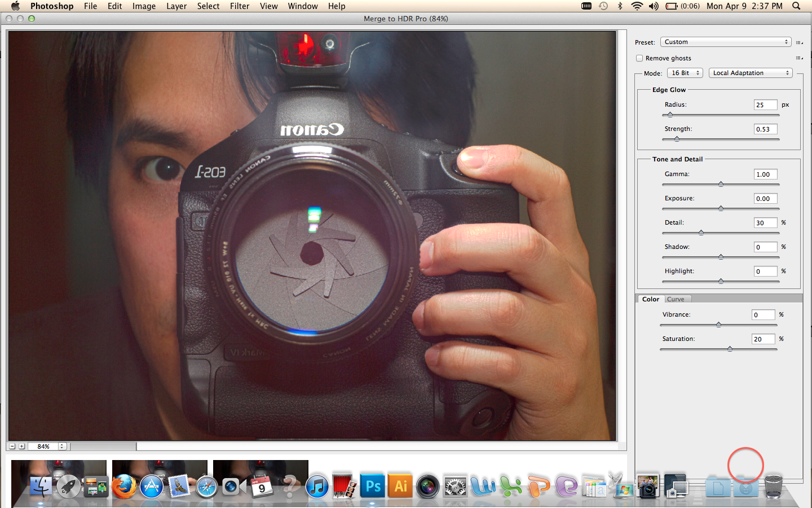Launch Launchpad from the Dock
The width and height of the screenshot is (812, 508).
[x=68, y=485]
